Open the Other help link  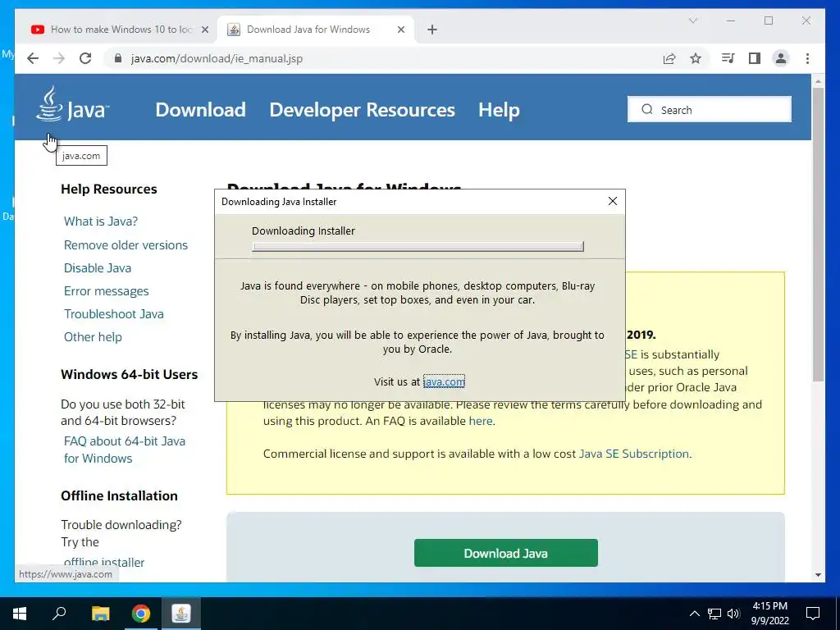(x=93, y=337)
